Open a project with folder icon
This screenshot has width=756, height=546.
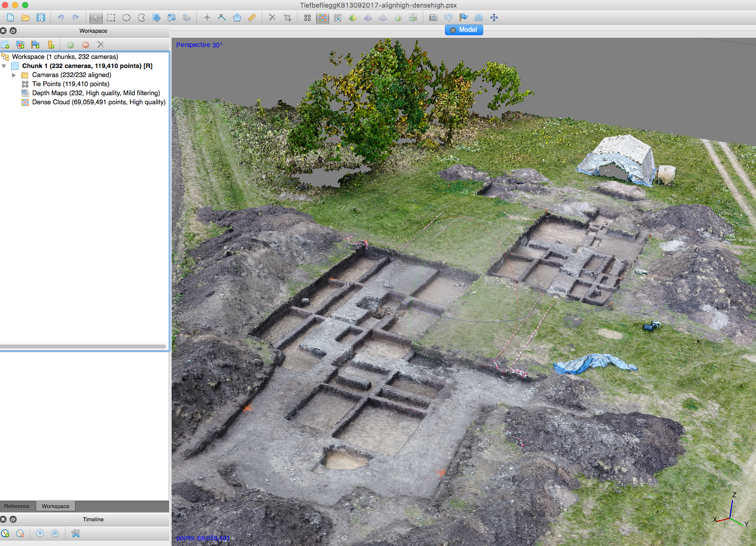(25, 18)
